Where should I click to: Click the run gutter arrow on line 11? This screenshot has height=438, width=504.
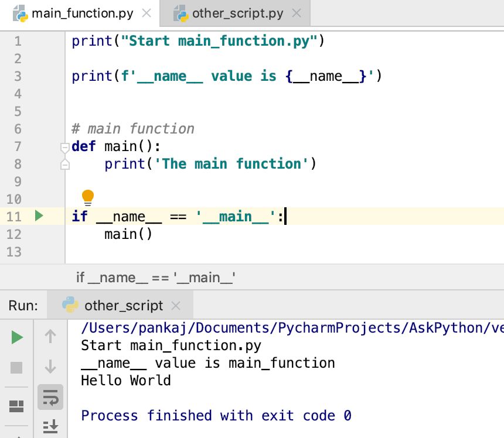(x=39, y=216)
